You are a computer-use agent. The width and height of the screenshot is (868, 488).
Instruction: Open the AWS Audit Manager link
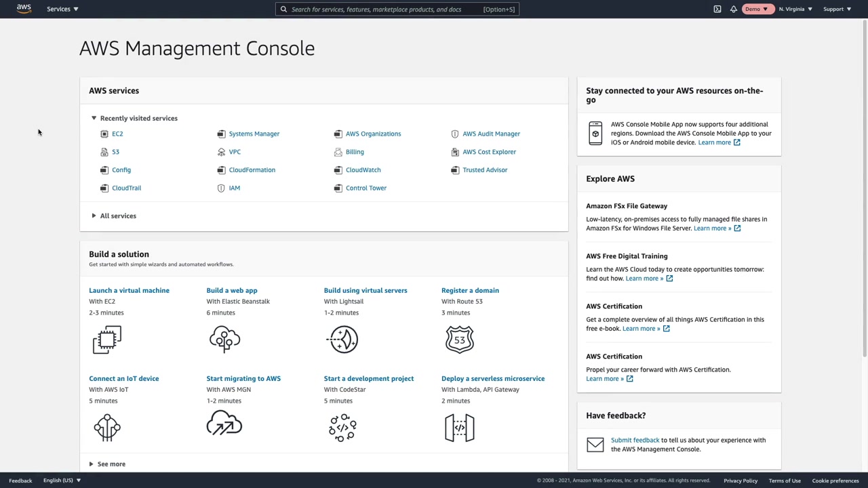(492, 134)
